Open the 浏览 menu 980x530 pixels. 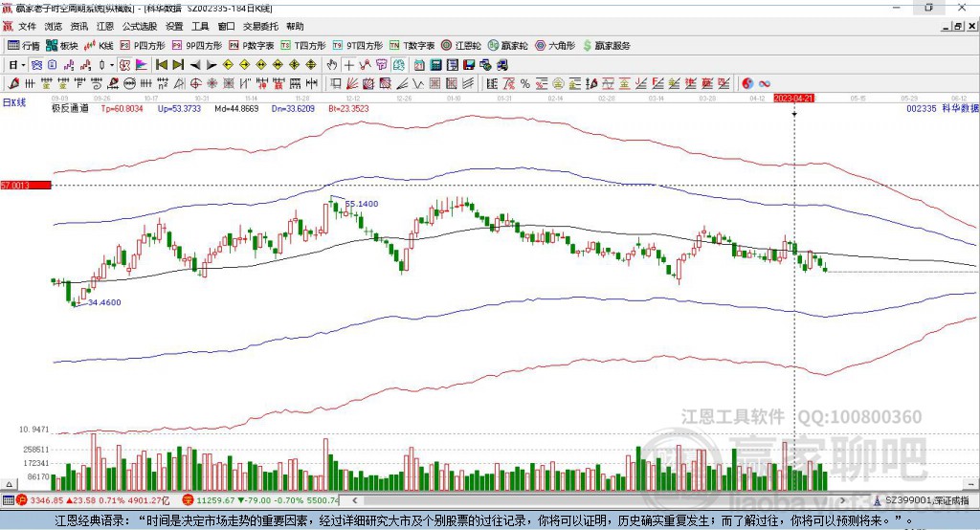pos(54,26)
